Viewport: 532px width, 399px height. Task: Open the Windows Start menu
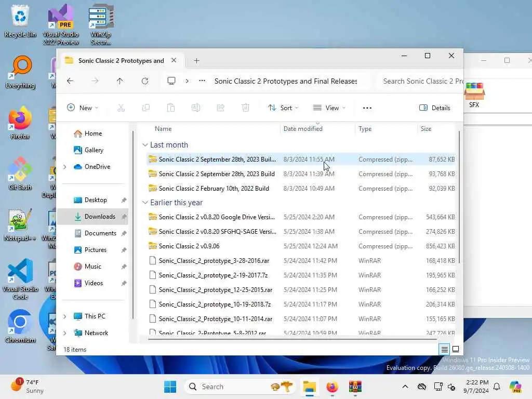pos(170,387)
